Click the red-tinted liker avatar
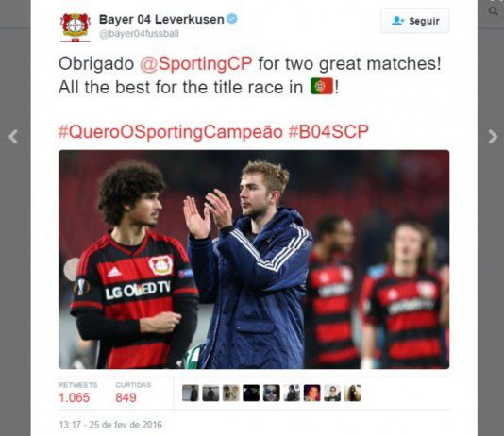This screenshot has height=436, width=504. click(x=311, y=393)
